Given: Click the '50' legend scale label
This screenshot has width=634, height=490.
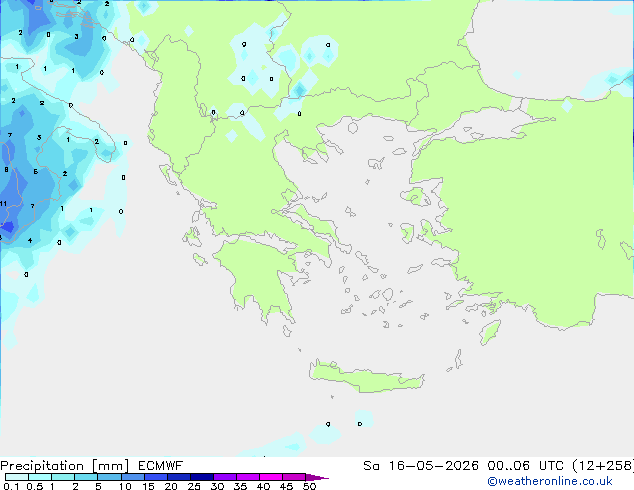Looking at the screenshot, I should pos(310,486).
